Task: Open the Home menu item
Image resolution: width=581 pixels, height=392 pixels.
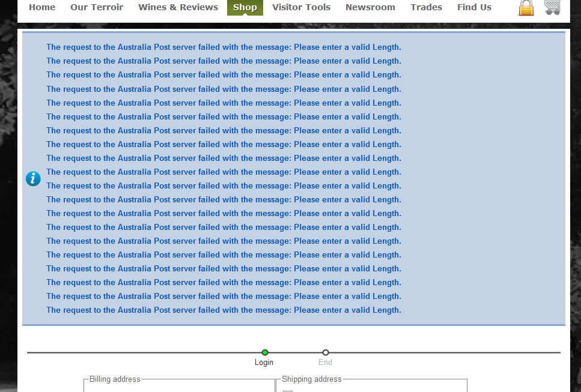Action: pyautogui.click(x=42, y=7)
